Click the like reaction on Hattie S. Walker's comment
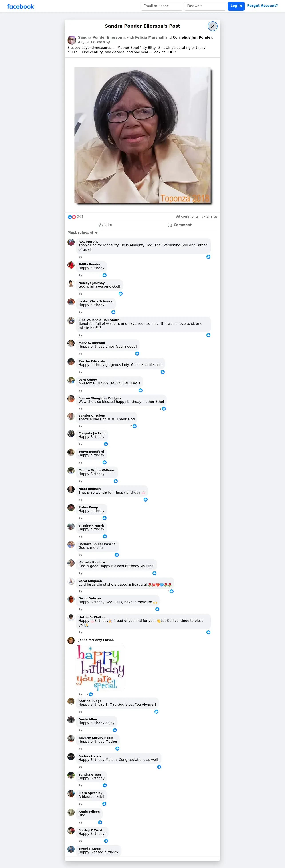Viewport: 285px width, 868px height. 208,633
